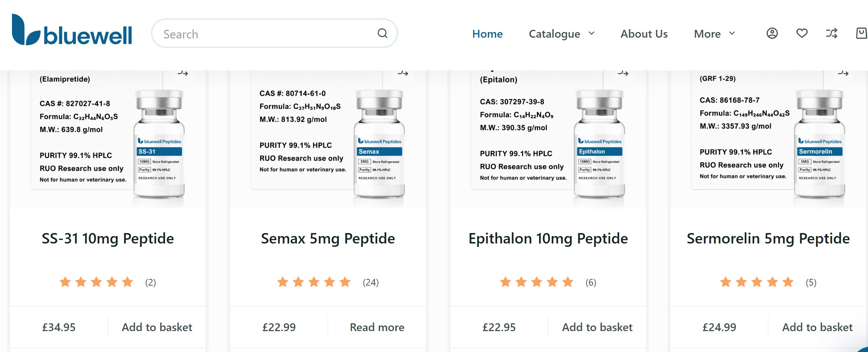This screenshot has height=352, width=868.
Task: Click the search magnifier icon
Action: 382,34
